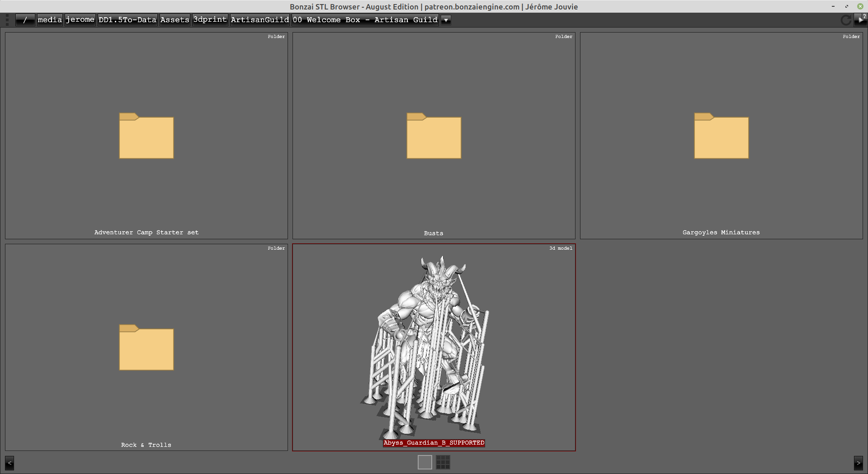
Task: Open the breadcrumb path dropdown arrow
Action: click(x=446, y=20)
